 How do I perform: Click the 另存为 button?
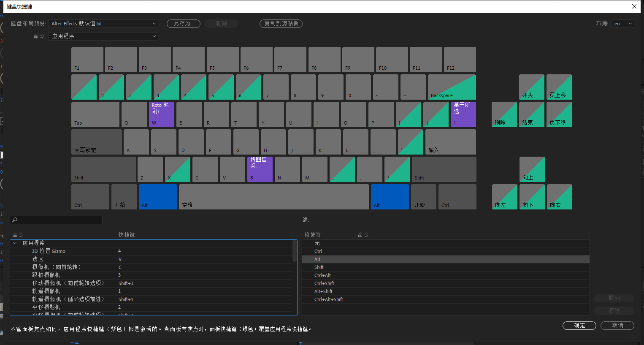click(x=184, y=24)
